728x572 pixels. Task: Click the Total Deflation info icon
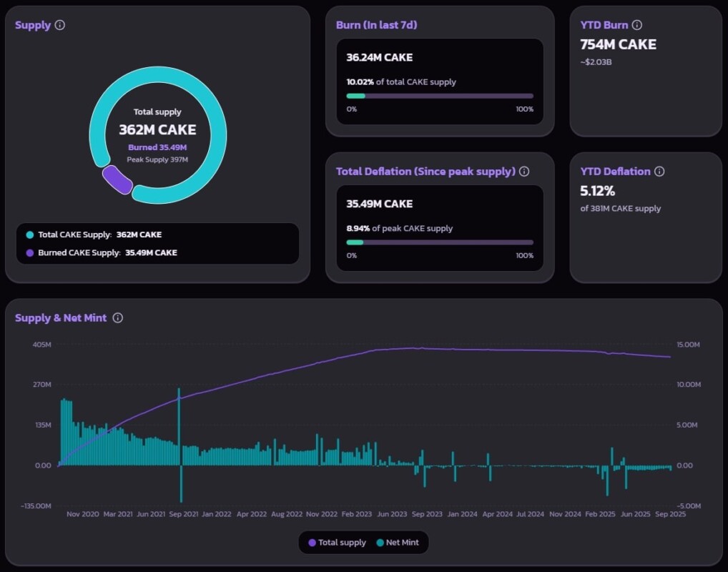[x=524, y=172]
